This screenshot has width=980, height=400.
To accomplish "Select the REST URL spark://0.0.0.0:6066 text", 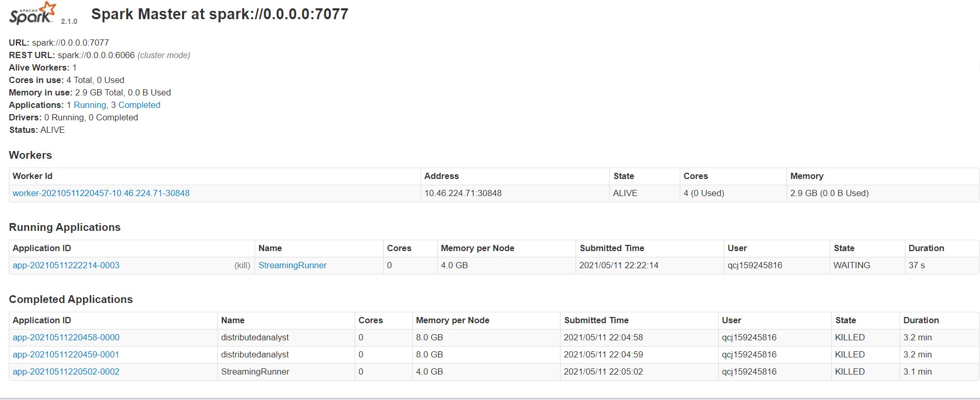I will click(96, 55).
